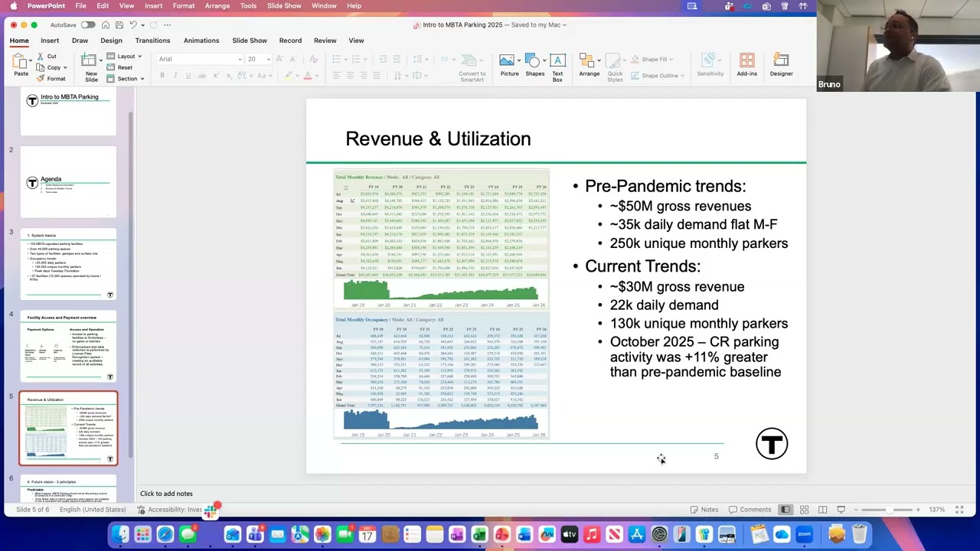
Task: Select slide 2 Agenda thumbnail
Action: [68, 182]
